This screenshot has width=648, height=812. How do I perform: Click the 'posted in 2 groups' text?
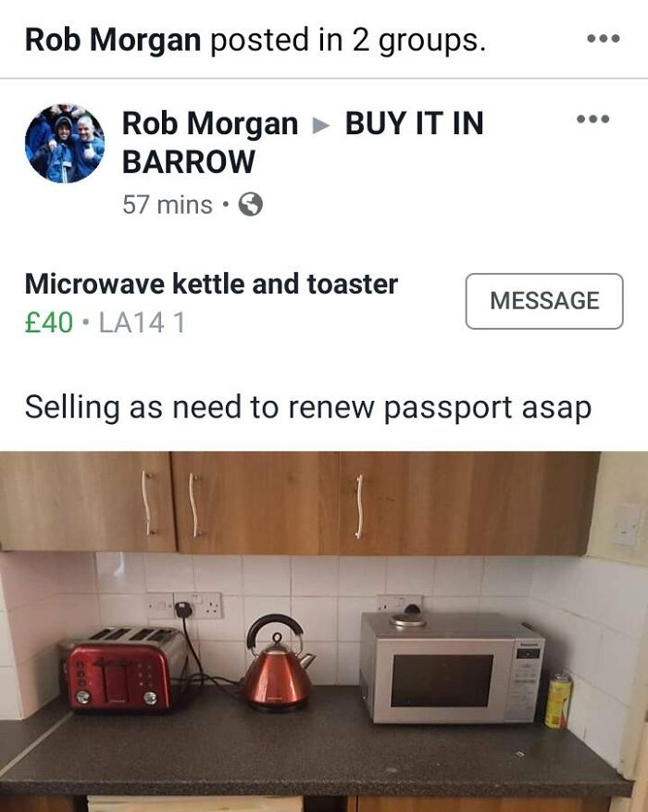click(348, 40)
